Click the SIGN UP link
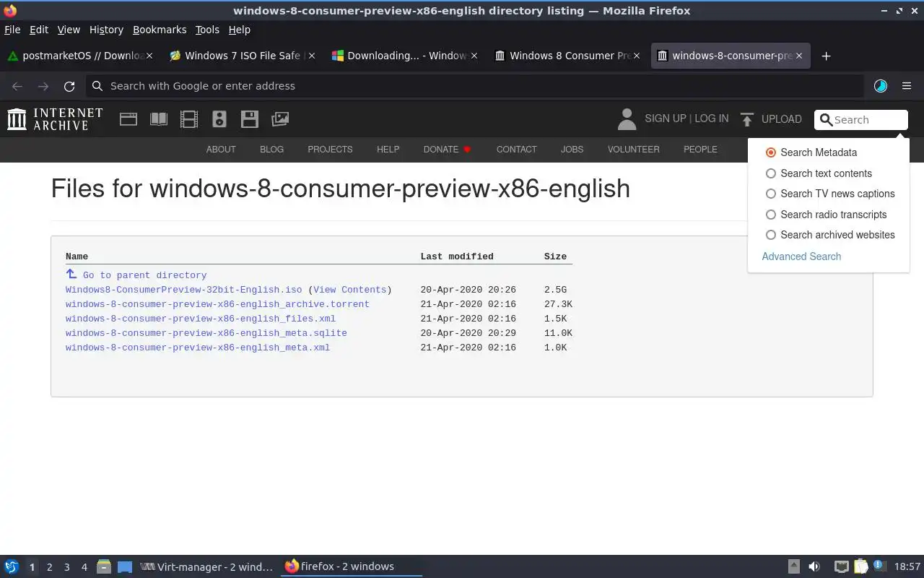The height and width of the screenshot is (578, 924). 666,118
